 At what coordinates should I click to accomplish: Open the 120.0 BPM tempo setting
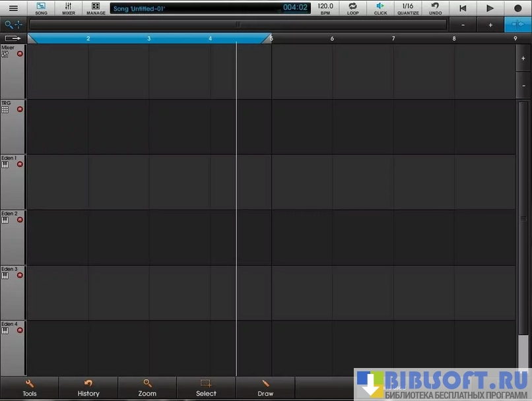(x=325, y=9)
